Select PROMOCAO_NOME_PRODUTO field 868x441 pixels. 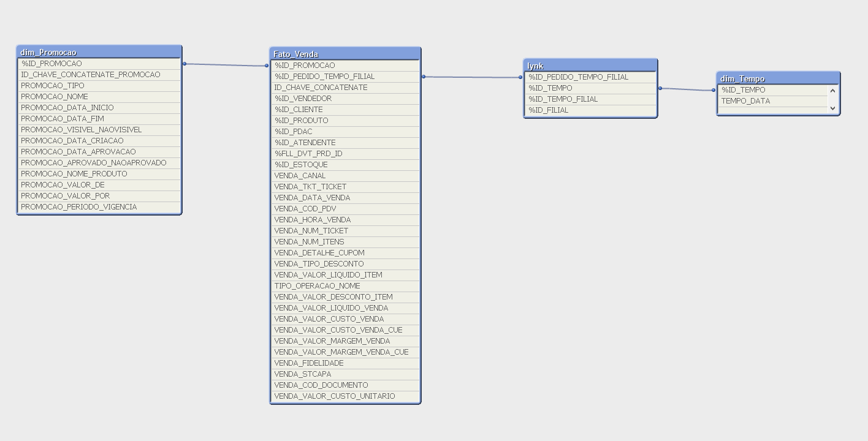click(x=99, y=174)
